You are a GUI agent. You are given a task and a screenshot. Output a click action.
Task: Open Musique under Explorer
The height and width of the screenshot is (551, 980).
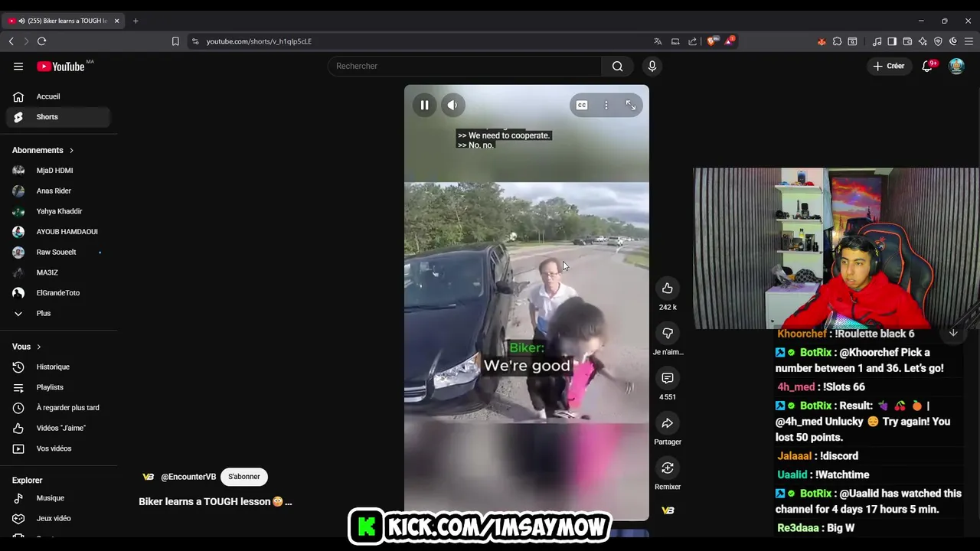point(59,498)
